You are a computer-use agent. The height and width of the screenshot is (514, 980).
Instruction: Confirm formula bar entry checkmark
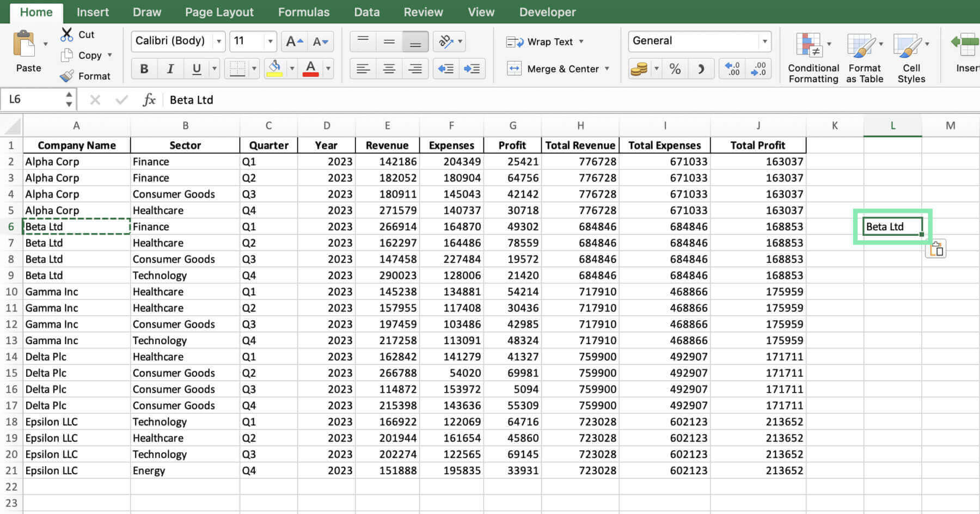122,100
